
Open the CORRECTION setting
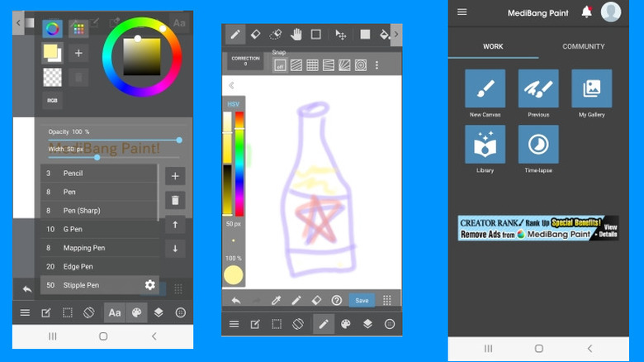245,60
